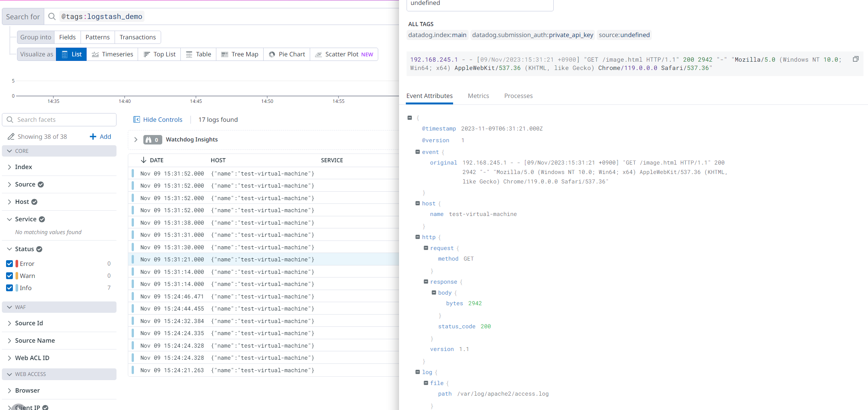
Task: Switch to the Metrics tab
Action: tap(478, 96)
